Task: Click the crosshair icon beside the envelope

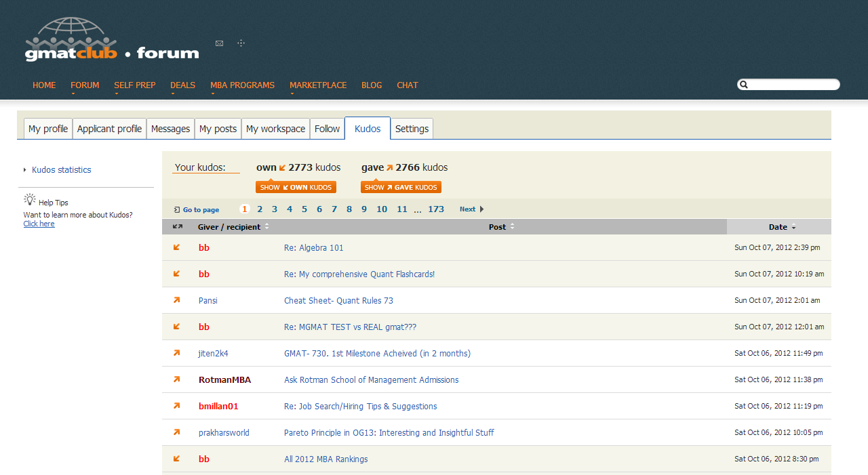Action: pyautogui.click(x=241, y=43)
